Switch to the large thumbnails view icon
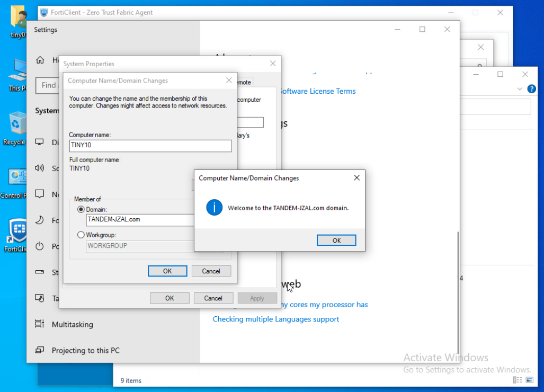 [529, 380]
